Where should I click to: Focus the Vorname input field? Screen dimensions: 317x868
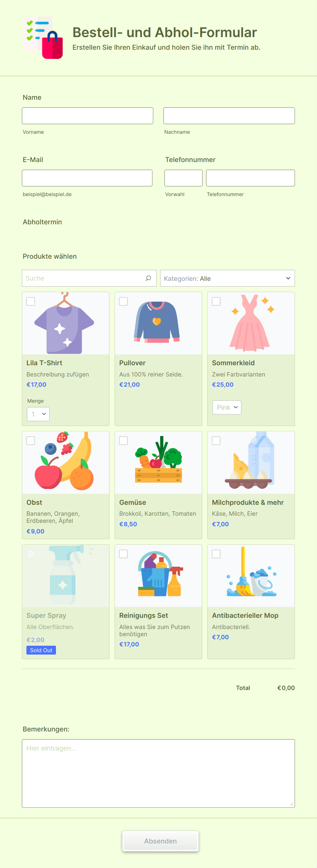(x=88, y=116)
